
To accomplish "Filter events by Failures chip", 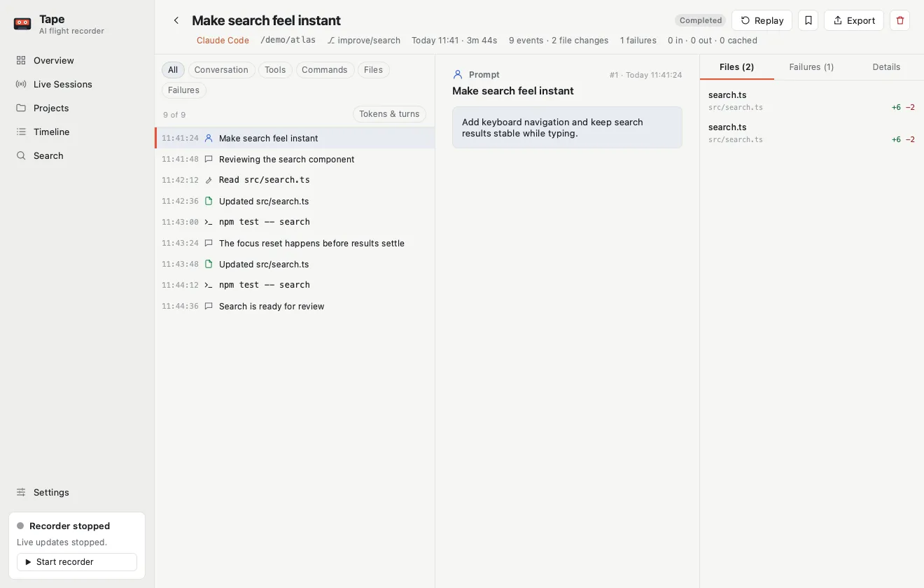I will coord(184,90).
